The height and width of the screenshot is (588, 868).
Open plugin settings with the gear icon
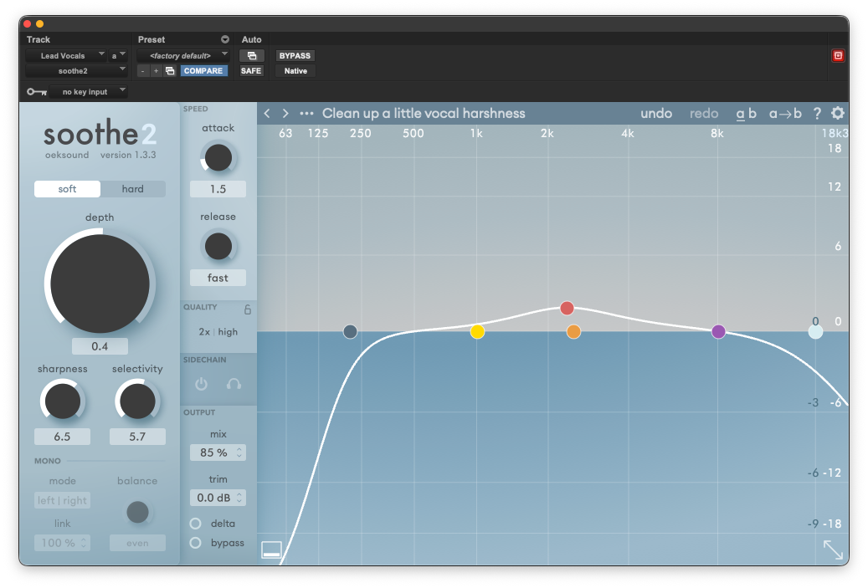(x=837, y=113)
